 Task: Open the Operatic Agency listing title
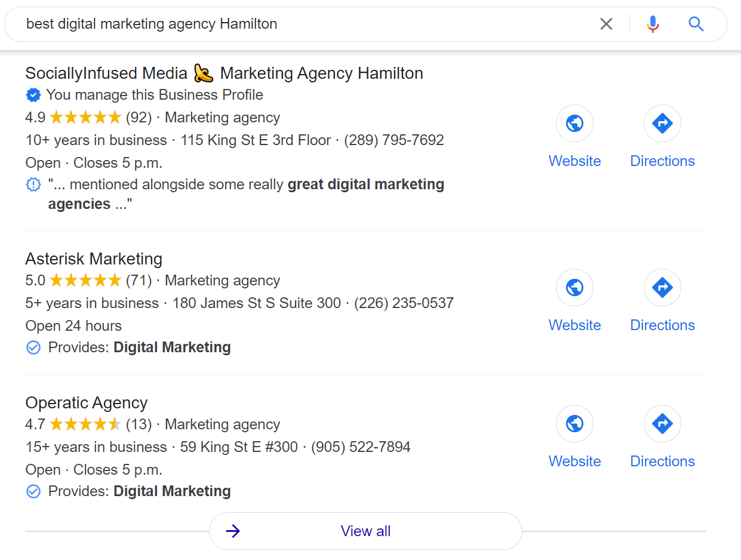(x=87, y=403)
